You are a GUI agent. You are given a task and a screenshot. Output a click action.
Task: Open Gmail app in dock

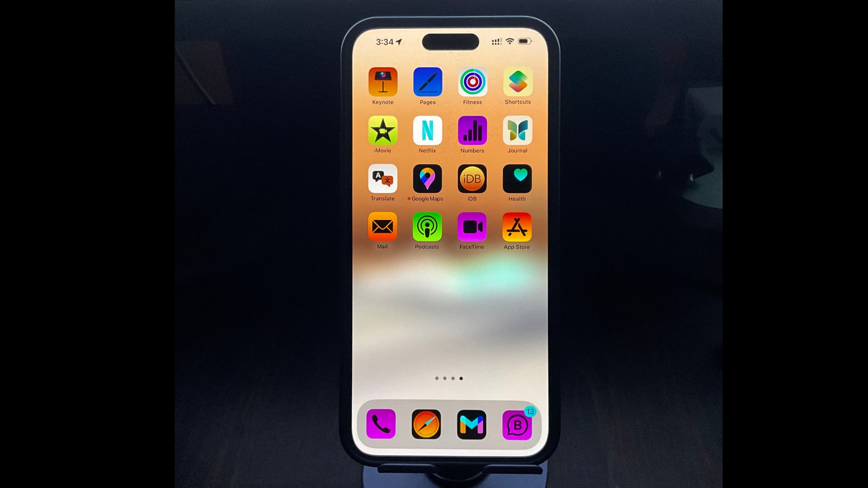click(472, 424)
